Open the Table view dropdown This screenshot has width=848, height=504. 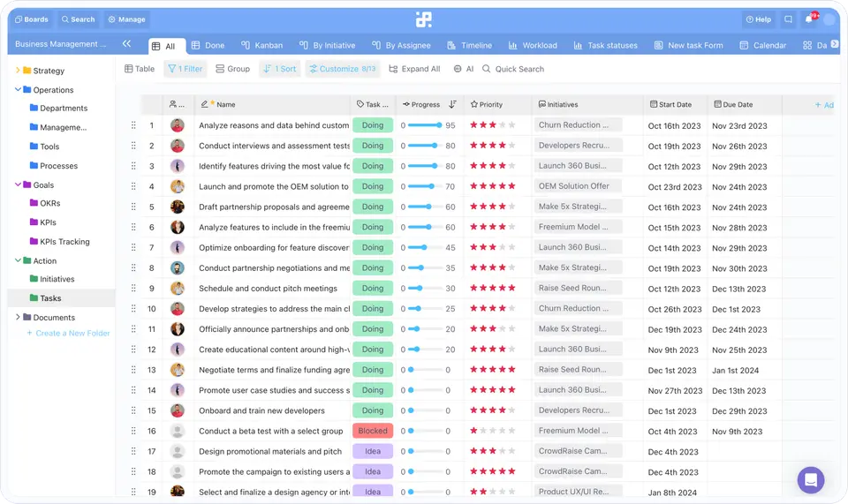[x=140, y=69]
